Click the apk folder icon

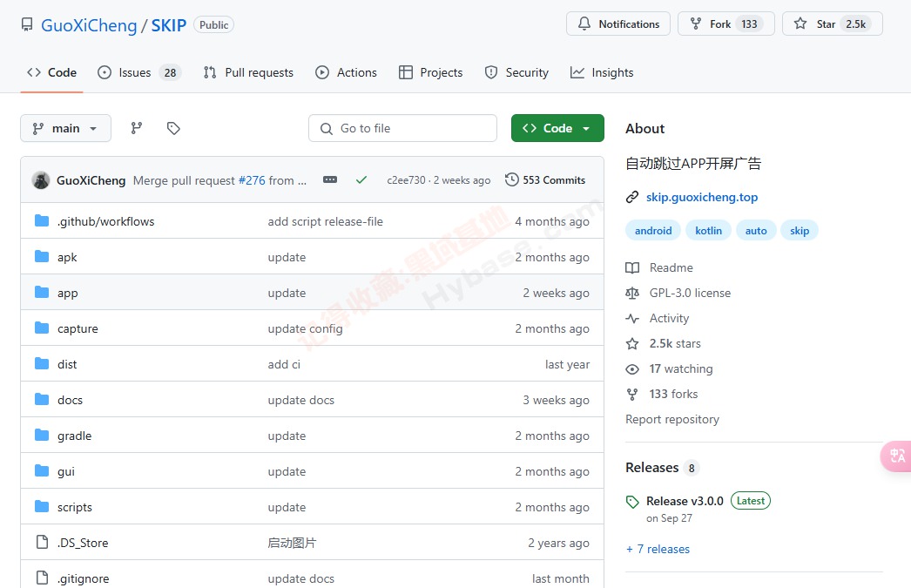click(42, 256)
